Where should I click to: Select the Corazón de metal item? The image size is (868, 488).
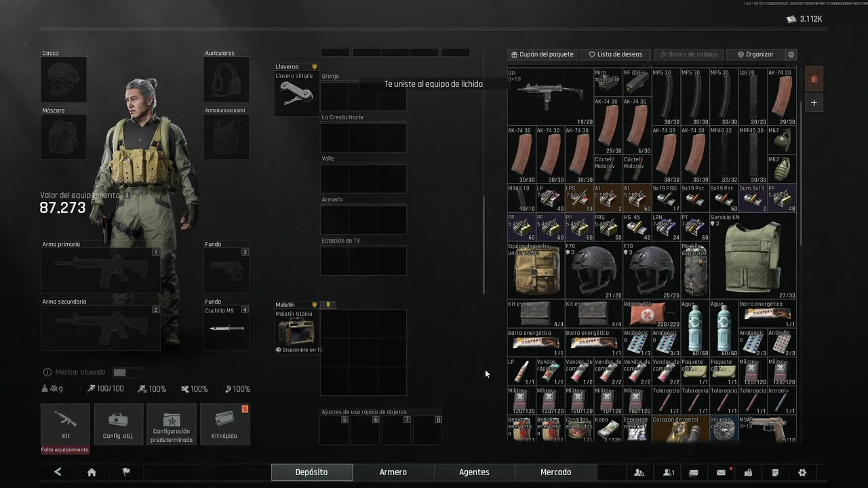679,429
